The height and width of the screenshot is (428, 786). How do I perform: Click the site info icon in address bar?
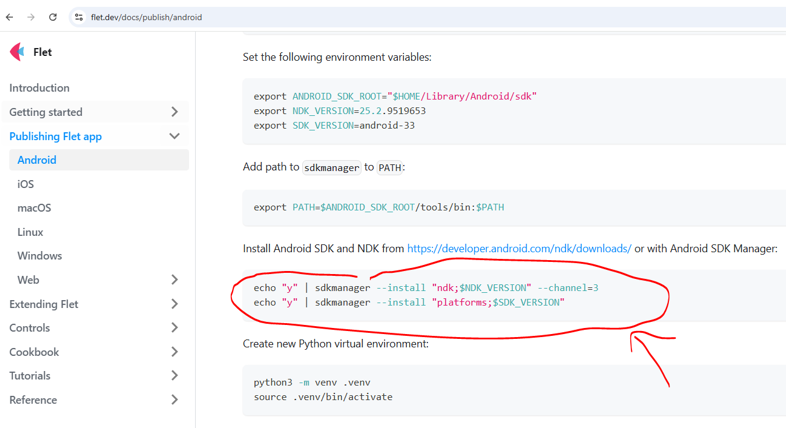78,17
